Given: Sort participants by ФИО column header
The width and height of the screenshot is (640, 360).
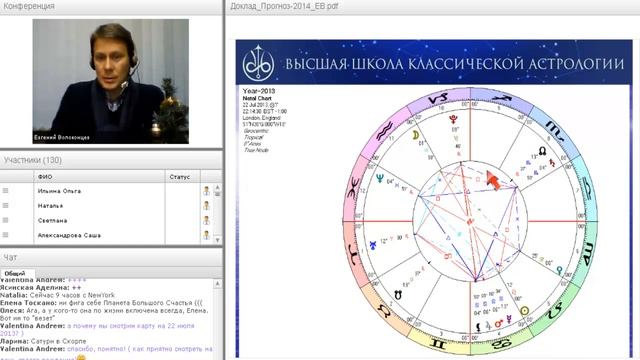Looking at the screenshot, I should [x=99, y=177].
